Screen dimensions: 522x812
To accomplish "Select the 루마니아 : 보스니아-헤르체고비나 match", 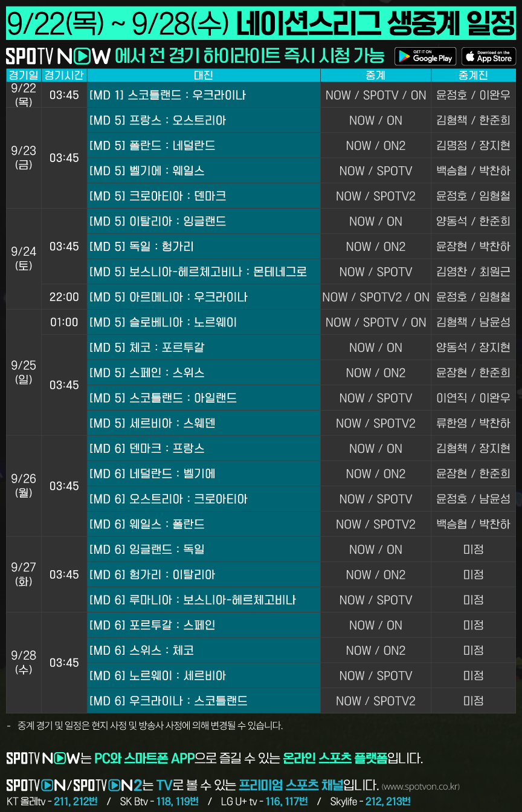I will [x=204, y=600].
